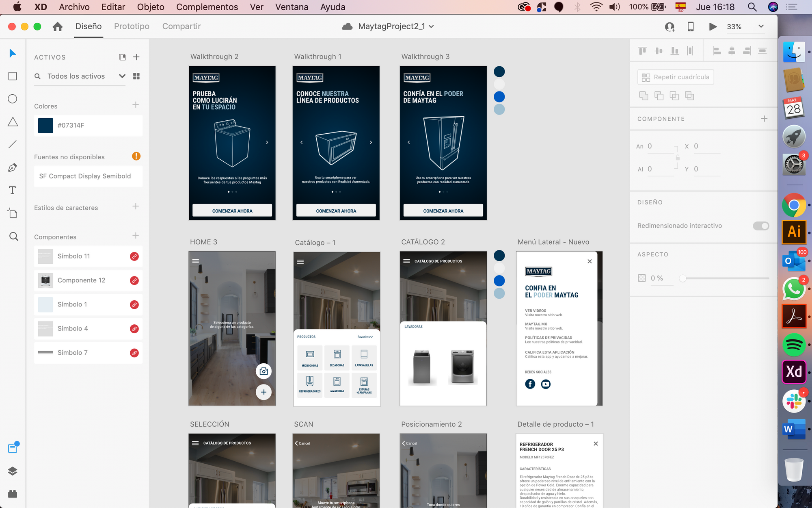The height and width of the screenshot is (508, 812).
Task: Select the Símbolo 4 component
Action: (x=88, y=329)
